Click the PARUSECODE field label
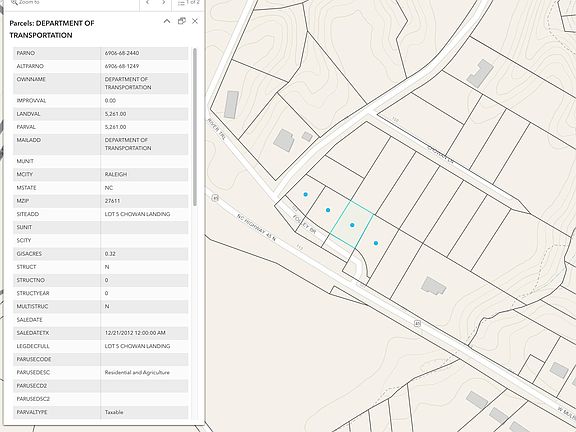576x432 pixels. [34, 359]
